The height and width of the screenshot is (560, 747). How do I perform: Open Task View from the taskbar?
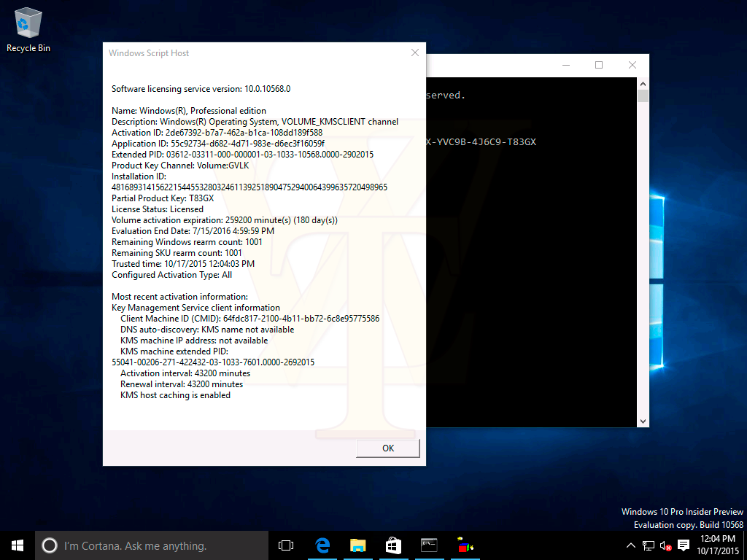click(286, 545)
